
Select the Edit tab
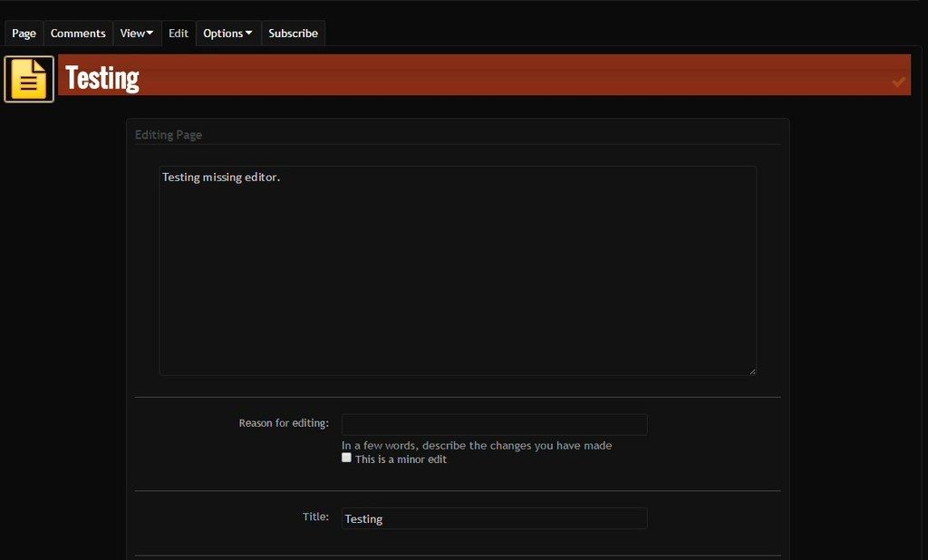click(179, 34)
